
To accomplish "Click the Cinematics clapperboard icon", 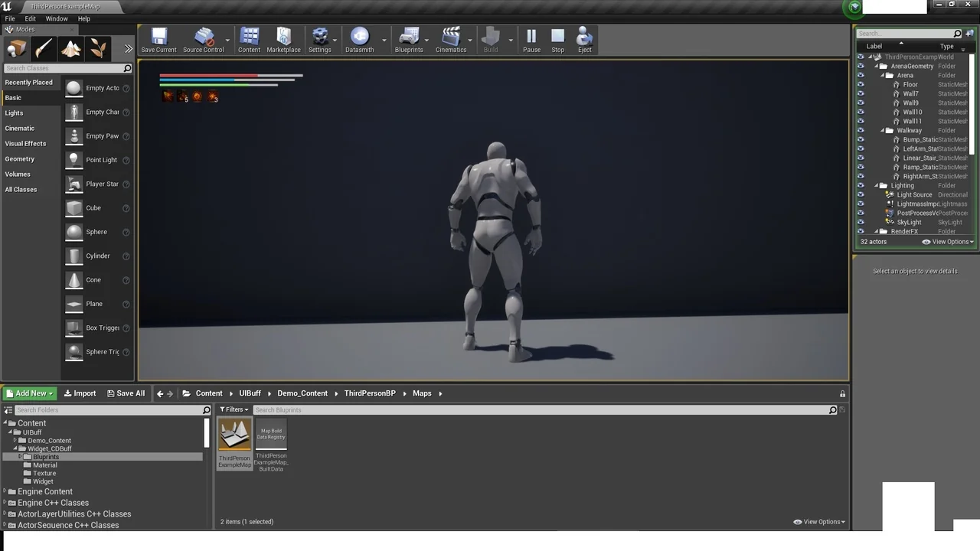I will point(451,41).
